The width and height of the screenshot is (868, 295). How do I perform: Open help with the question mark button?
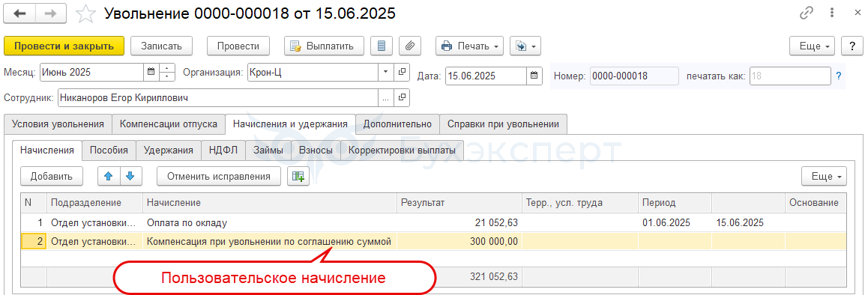pyautogui.click(x=852, y=46)
